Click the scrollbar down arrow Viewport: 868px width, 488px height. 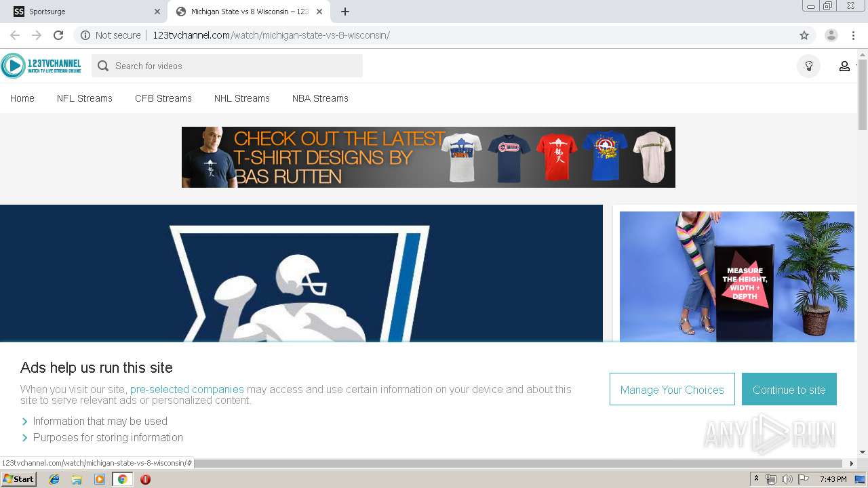[863, 452]
